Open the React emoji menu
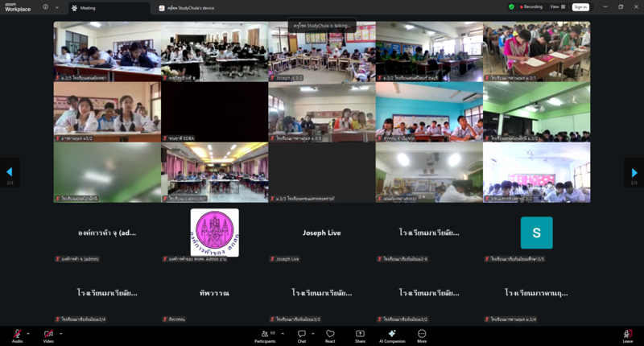644x346 pixels. point(330,336)
